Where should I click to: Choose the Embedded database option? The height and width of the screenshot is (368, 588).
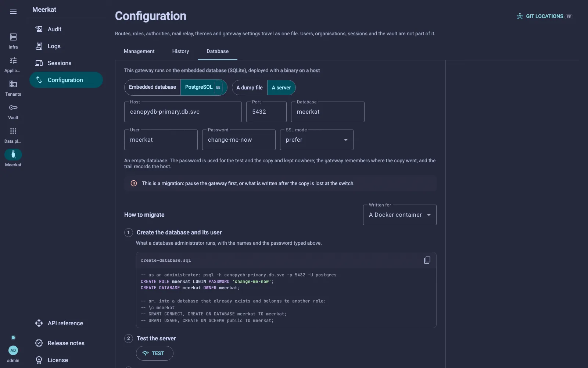point(153,87)
